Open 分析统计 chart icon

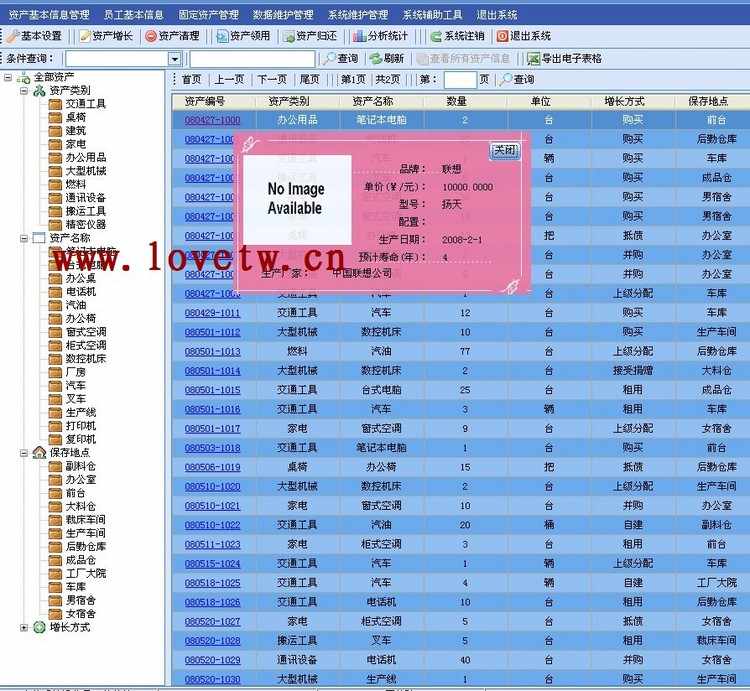(359, 36)
